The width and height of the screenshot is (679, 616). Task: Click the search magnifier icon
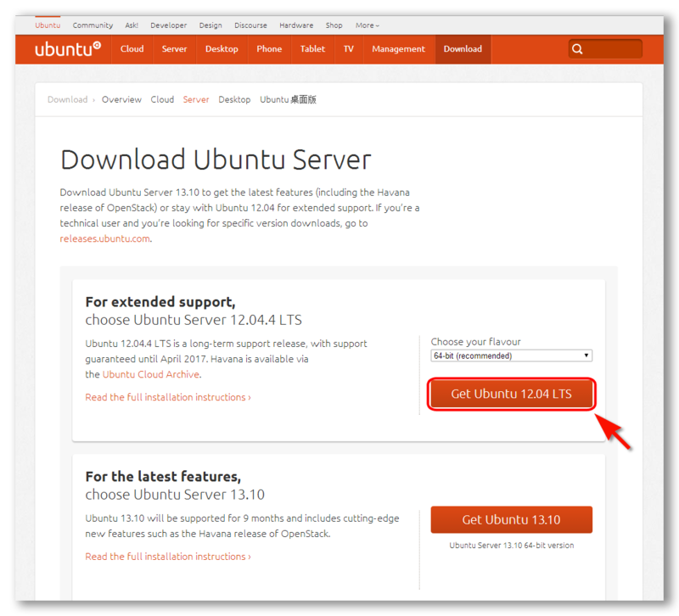coord(577,49)
